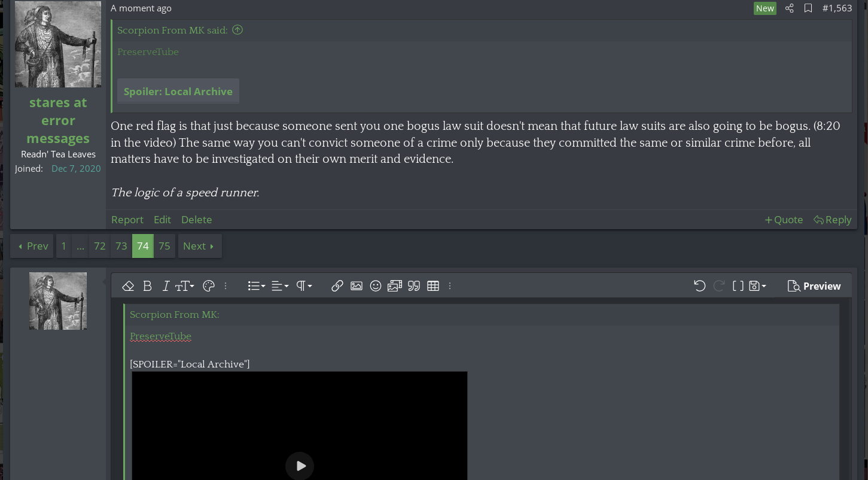
Task: Add post to multi-quote with +Quote
Action: [x=784, y=220]
